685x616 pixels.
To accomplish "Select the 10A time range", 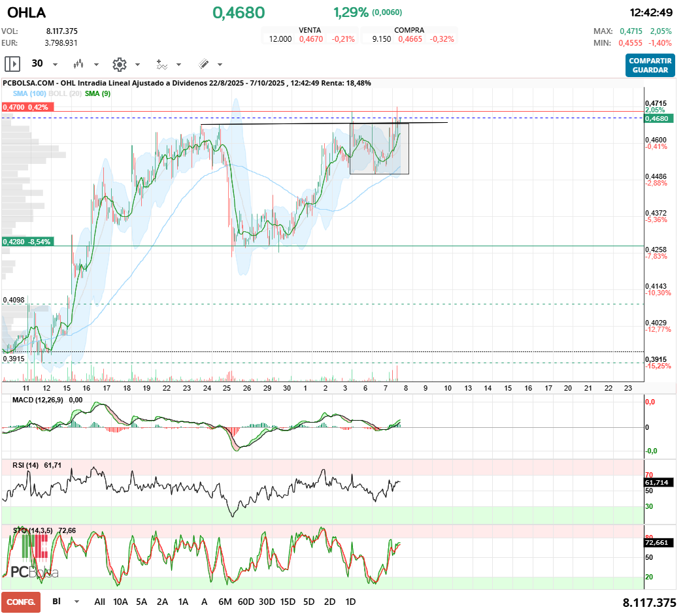I will [x=120, y=602].
